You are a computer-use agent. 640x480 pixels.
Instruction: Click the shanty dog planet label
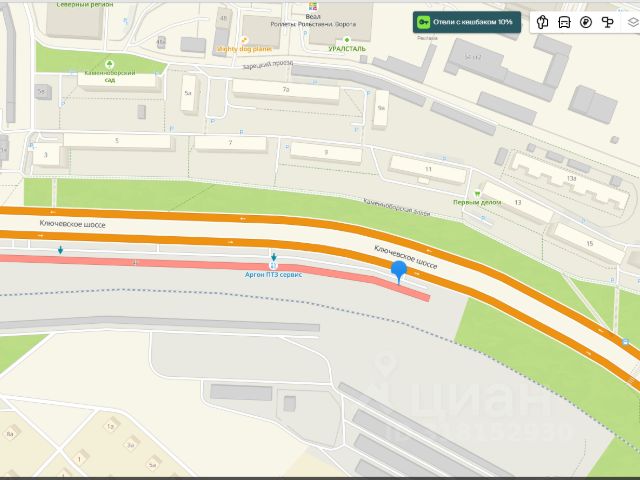(x=244, y=49)
